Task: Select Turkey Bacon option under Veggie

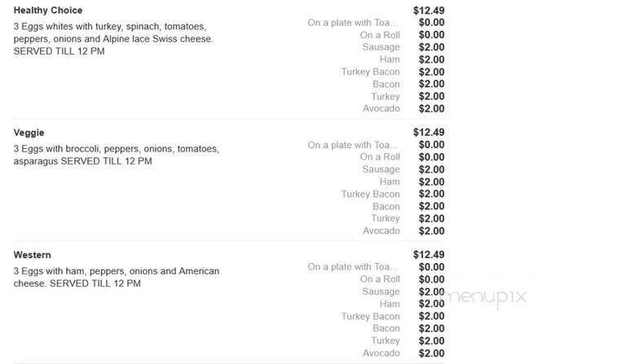Action: tap(370, 194)
